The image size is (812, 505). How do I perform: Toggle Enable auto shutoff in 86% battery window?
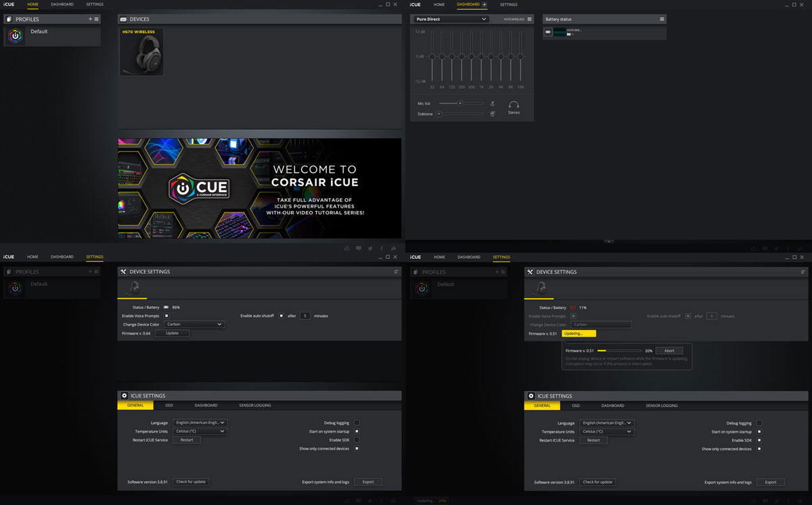(x=281, y=316)
